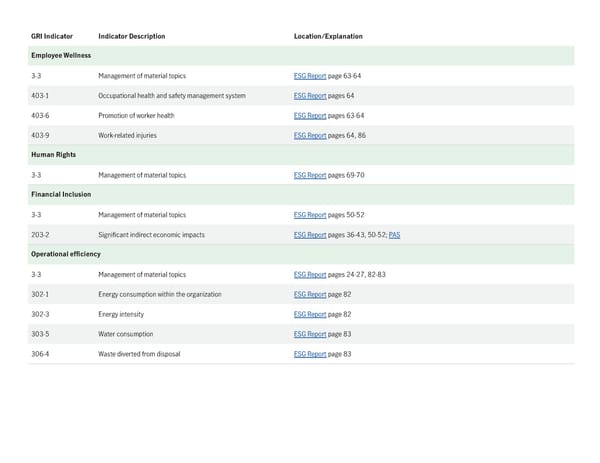
Task: Click the Human Rights section heading
Action: coord(53,155)
